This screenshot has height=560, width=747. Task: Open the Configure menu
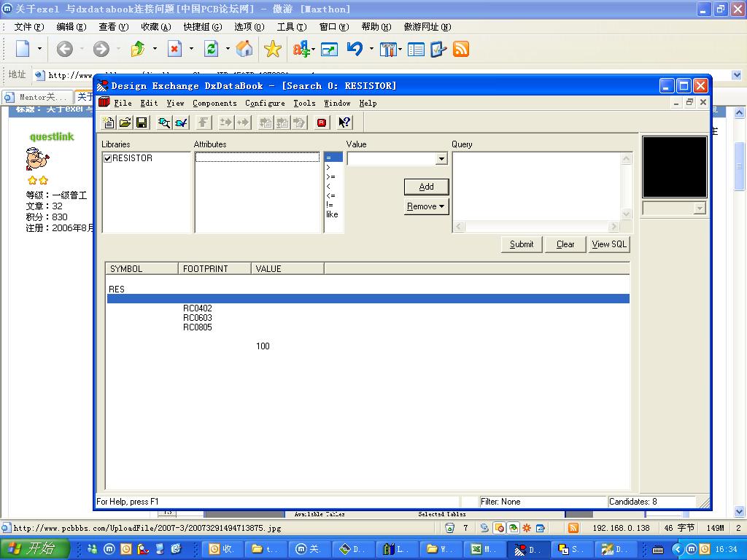click(x=265, y=103)
